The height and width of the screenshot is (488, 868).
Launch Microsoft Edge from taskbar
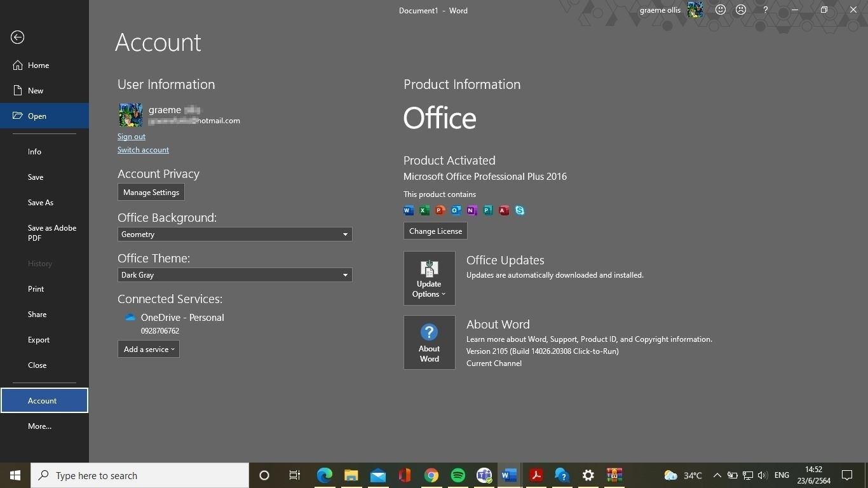(325, 475)
